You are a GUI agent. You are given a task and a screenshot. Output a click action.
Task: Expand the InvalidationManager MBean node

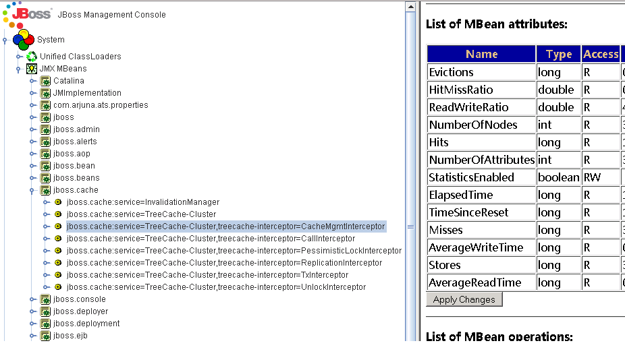click(47, 202)
